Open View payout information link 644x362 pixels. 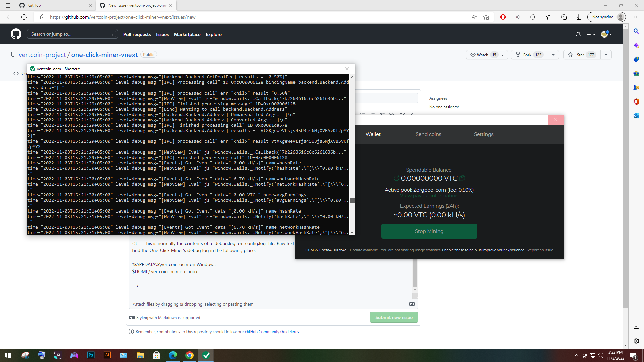click(x=429, y=196)
